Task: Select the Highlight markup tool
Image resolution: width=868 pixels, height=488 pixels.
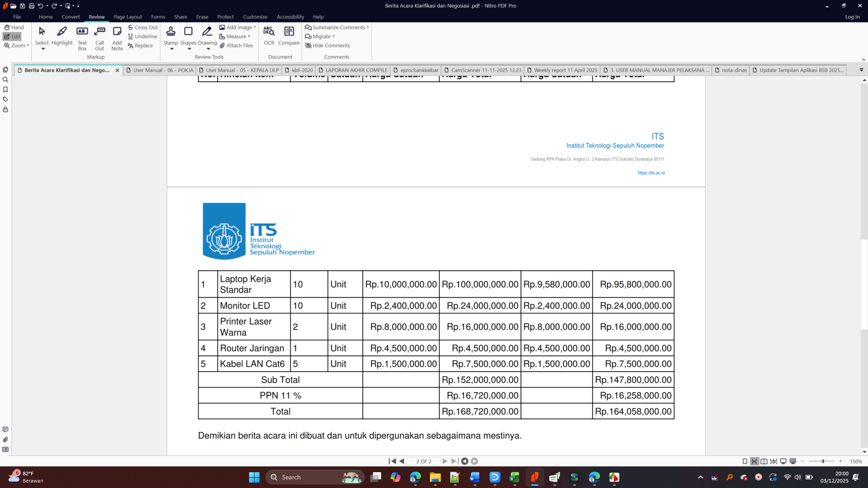Action: pos(62,36)
